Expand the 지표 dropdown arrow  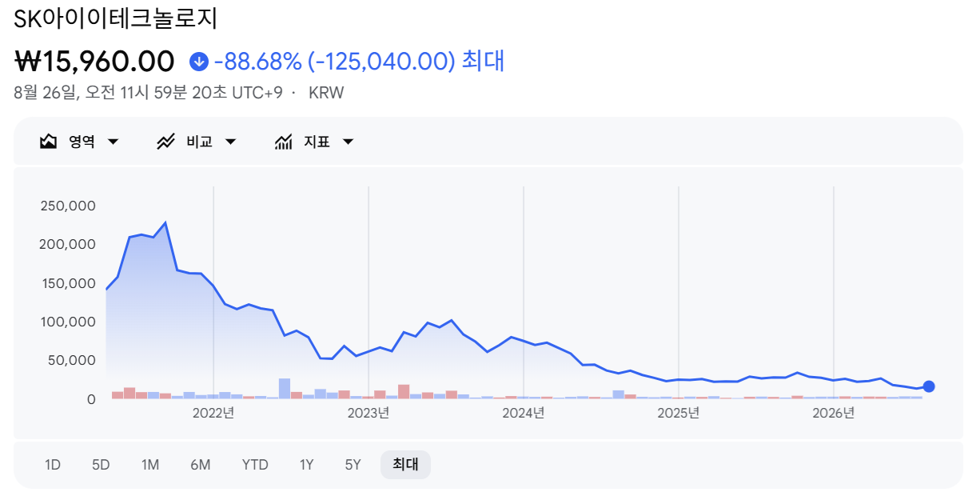[348, 142]
